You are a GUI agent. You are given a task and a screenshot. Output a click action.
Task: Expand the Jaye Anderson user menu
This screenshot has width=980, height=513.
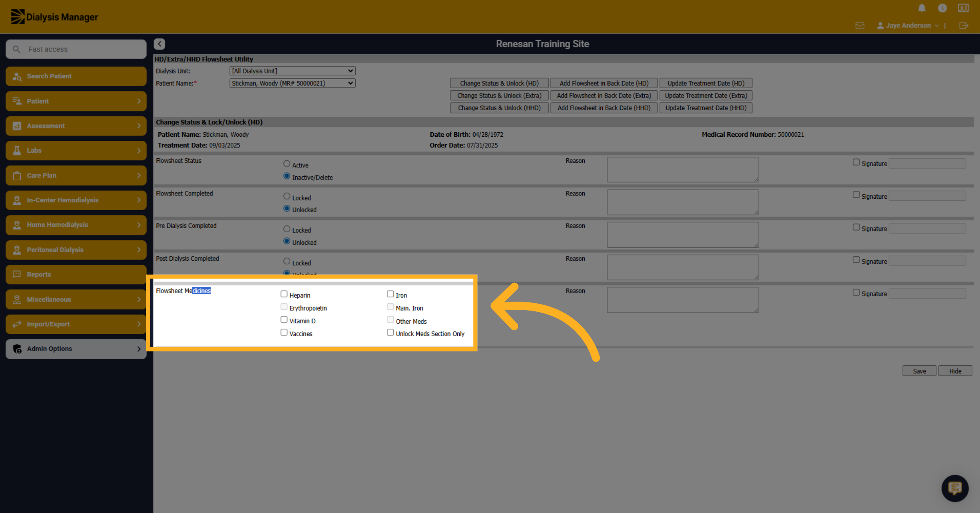pyautogui.click(x=908, y=26)
